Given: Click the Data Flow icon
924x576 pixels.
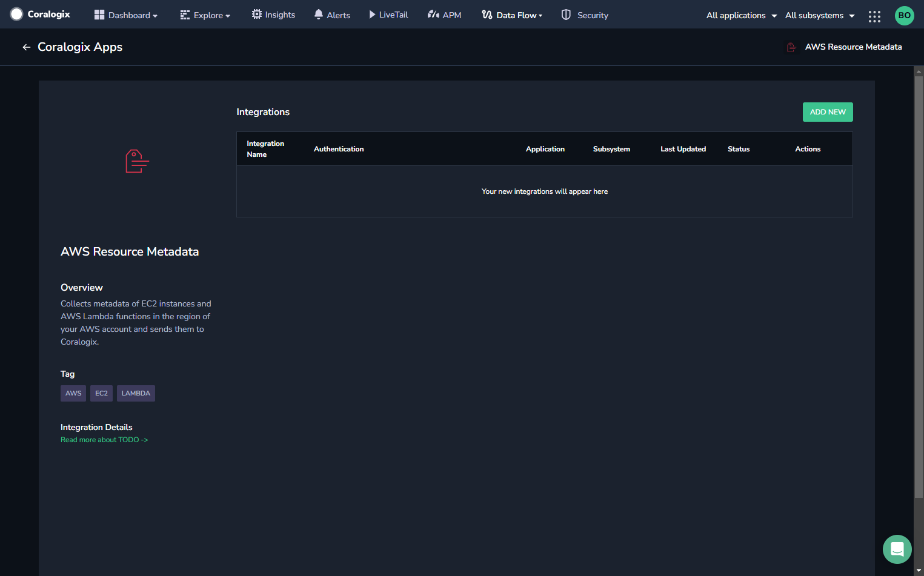Looking at the screenshot, I should (x=487, y=15).
